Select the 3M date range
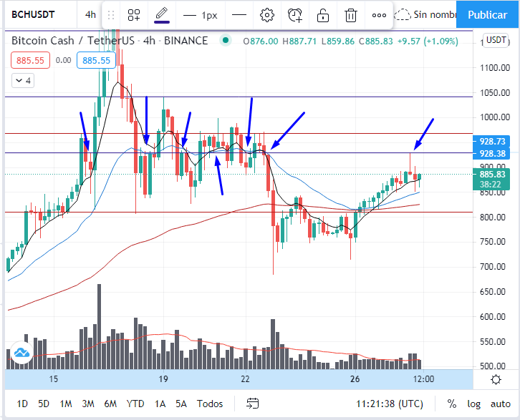520x420 pixels. [x=88, y=404]
